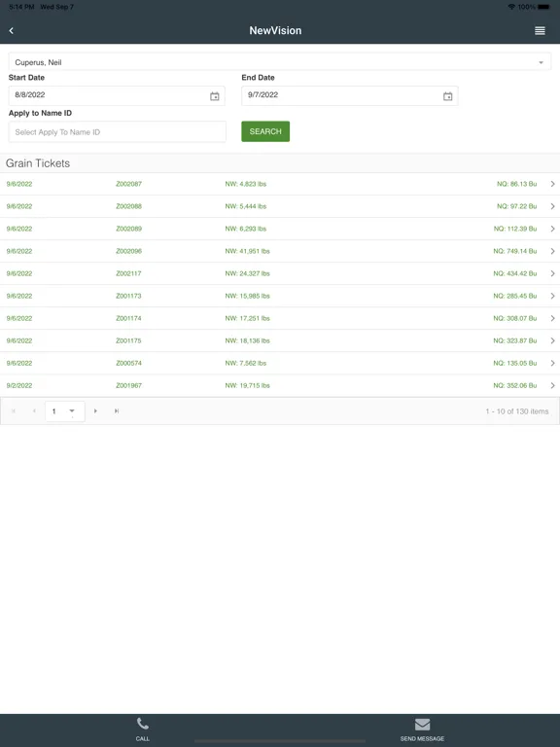The image size is (560, 747).
Task: Open ticket Z002117 via its chevron
Action: pos(552,273)
